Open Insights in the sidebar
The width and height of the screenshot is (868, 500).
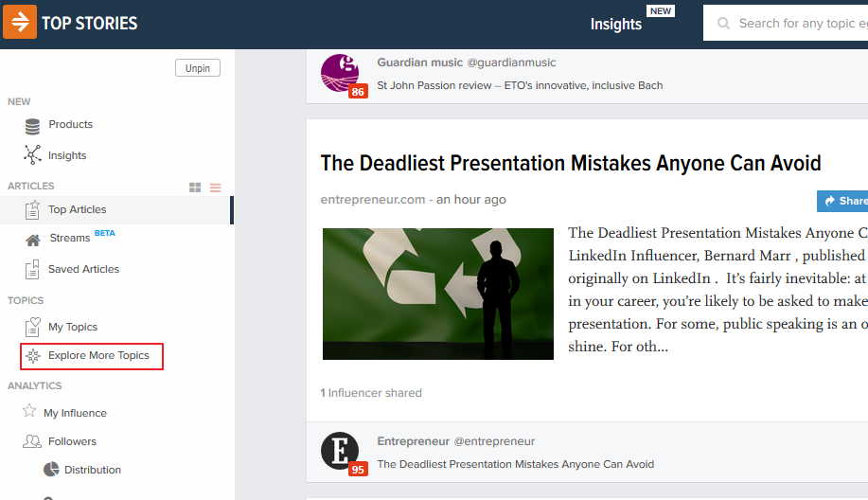coord(67,155)
